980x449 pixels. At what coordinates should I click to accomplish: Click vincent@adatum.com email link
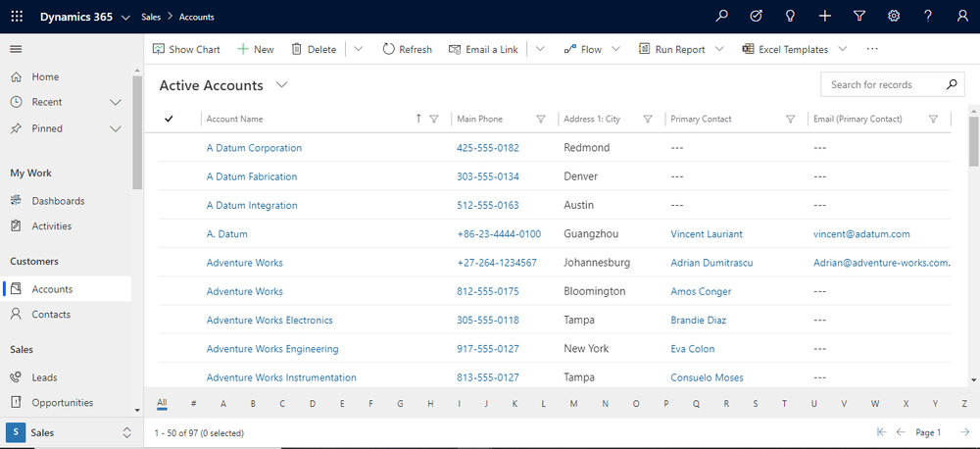pos(861,234)
